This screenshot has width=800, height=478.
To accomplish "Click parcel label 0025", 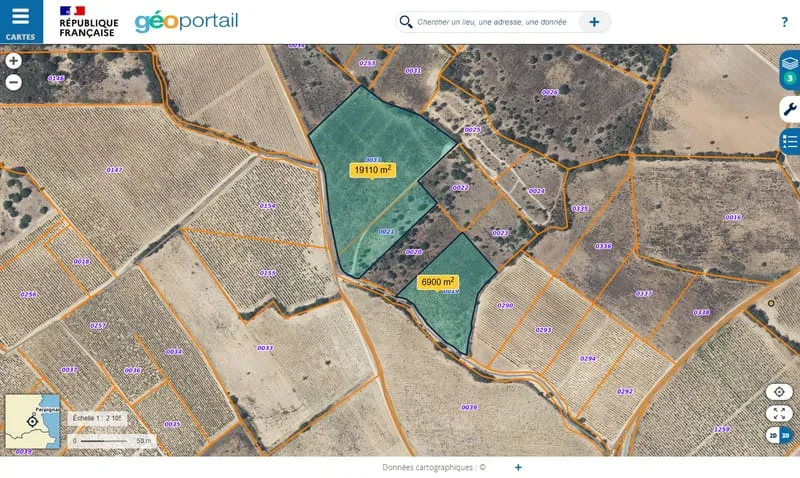I will [x=472, y=130].
